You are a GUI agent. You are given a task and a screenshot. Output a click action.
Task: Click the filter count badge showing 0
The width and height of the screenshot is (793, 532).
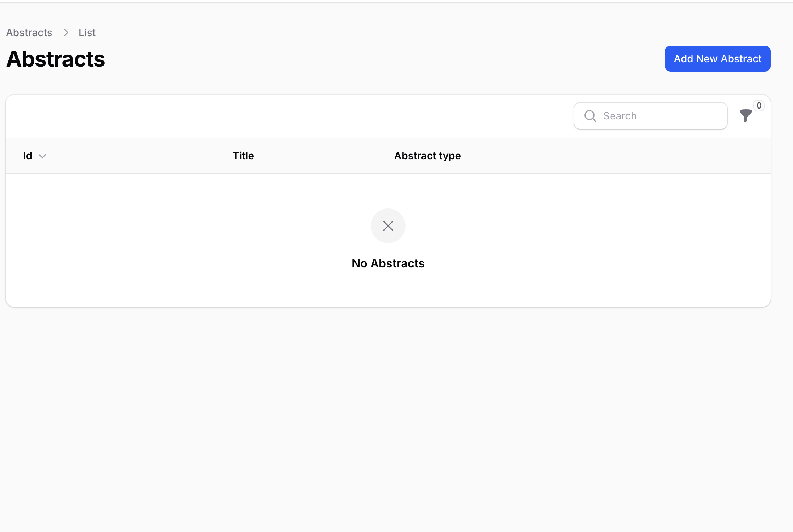click(759, 106)
